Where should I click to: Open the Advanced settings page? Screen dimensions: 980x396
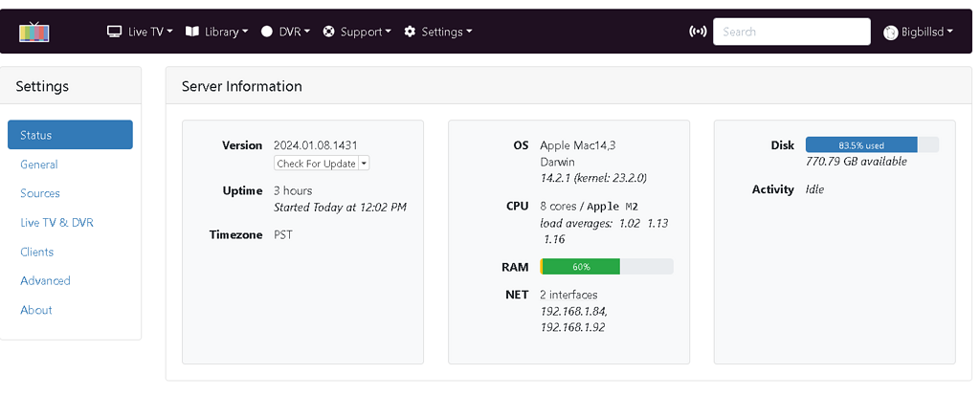tap(45, 280)
